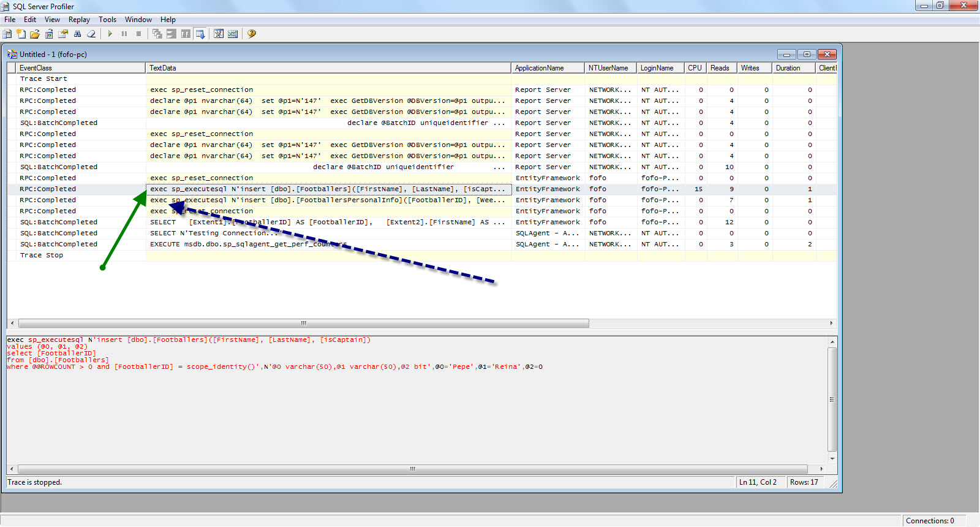Screen dimensions: 980x527
Task: Launch the Performance Monitor icon
Action: pos(233,34)
